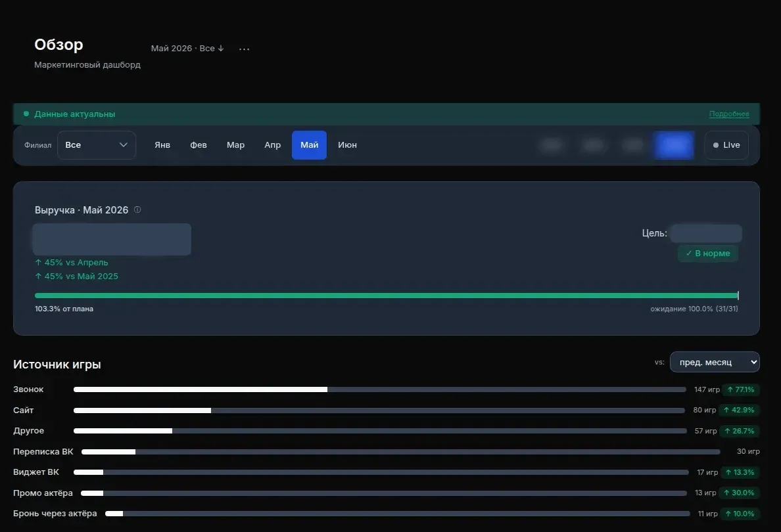
Task: Expand the vs: пред. месяц comparison dropdown
Action: [715, 362]
